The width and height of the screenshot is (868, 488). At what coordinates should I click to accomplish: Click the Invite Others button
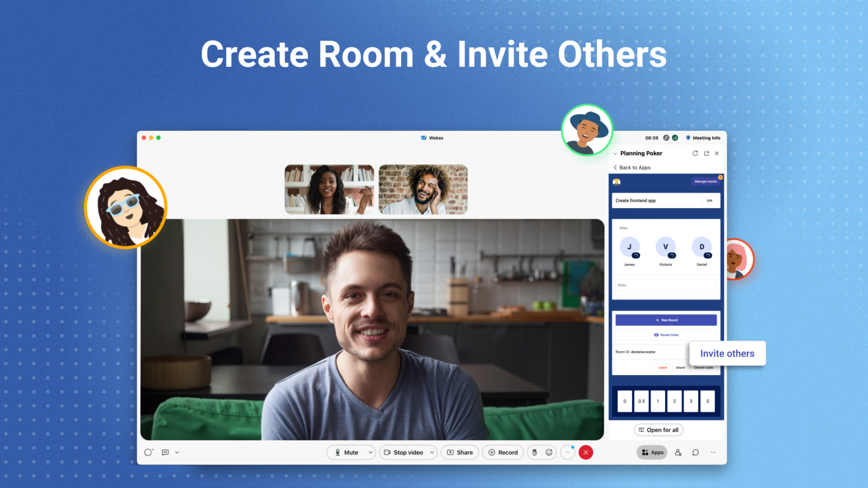point(727,353)
